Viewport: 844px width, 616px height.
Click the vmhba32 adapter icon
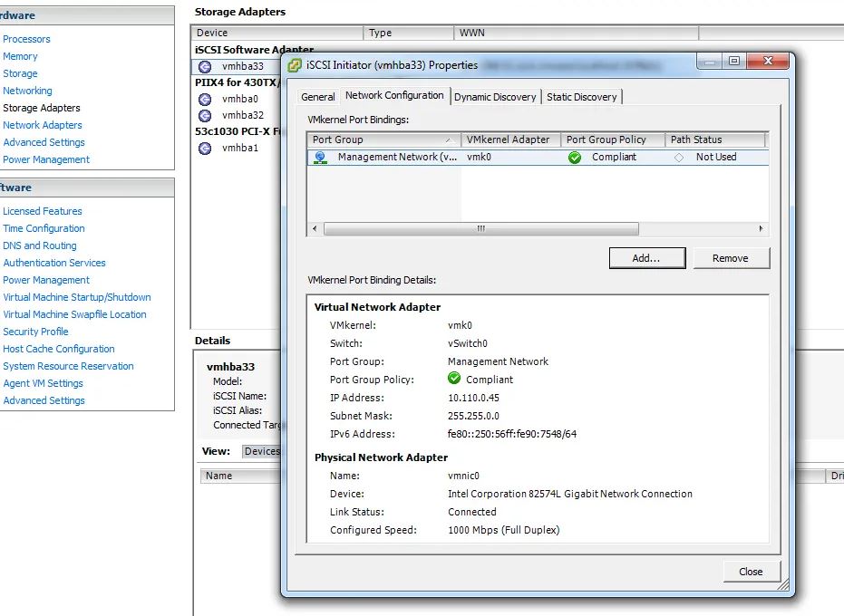click(x=206, y=115)
